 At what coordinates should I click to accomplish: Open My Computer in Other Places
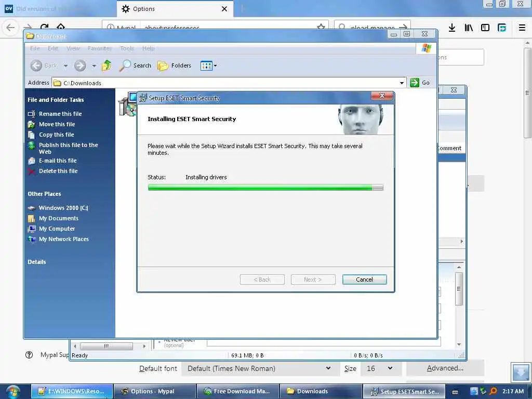(x=57, y=229)
